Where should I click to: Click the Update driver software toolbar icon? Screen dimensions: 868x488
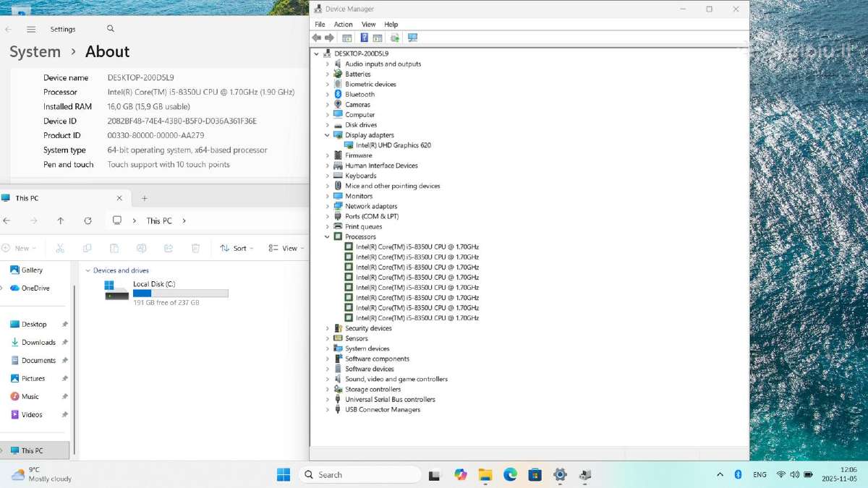[395, 38]
